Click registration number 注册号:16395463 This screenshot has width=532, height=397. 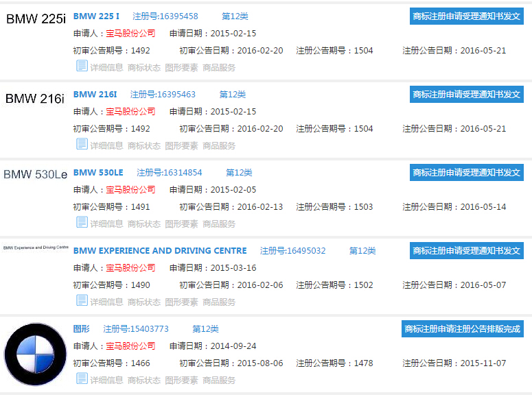point(163,94)
